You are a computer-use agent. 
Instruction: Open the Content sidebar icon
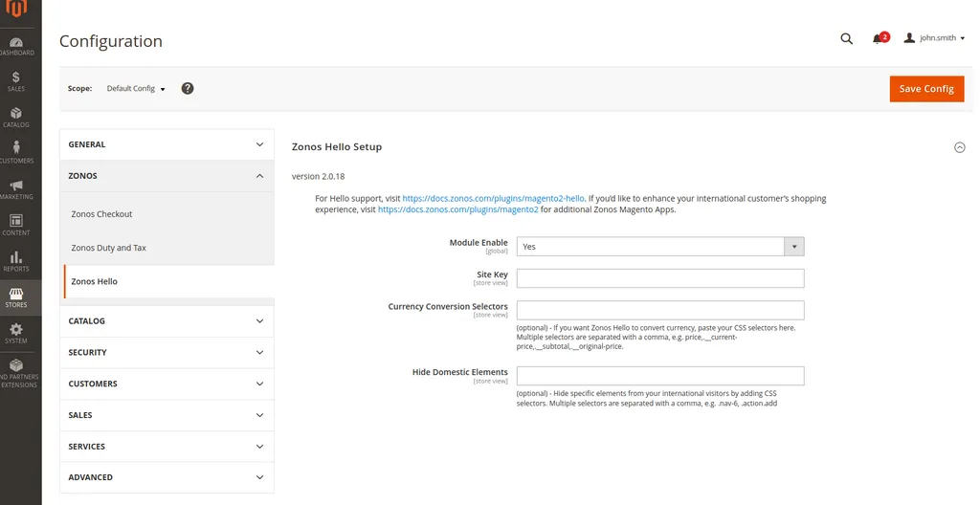coord(16,225)
